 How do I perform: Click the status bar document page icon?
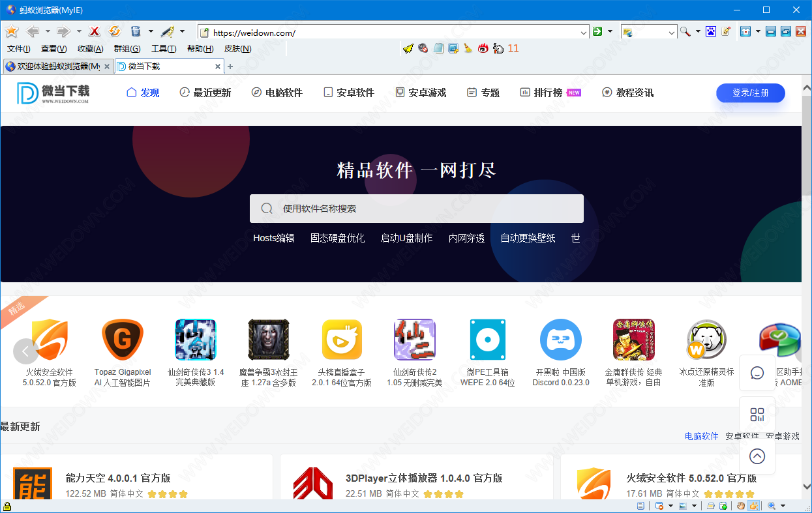[x=640, y=506]
